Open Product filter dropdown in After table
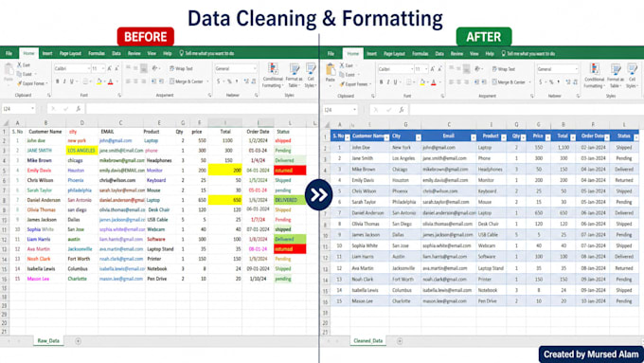The height and width of the screenshot is (363, 644). pyautogui.click(x=504, y=137)
